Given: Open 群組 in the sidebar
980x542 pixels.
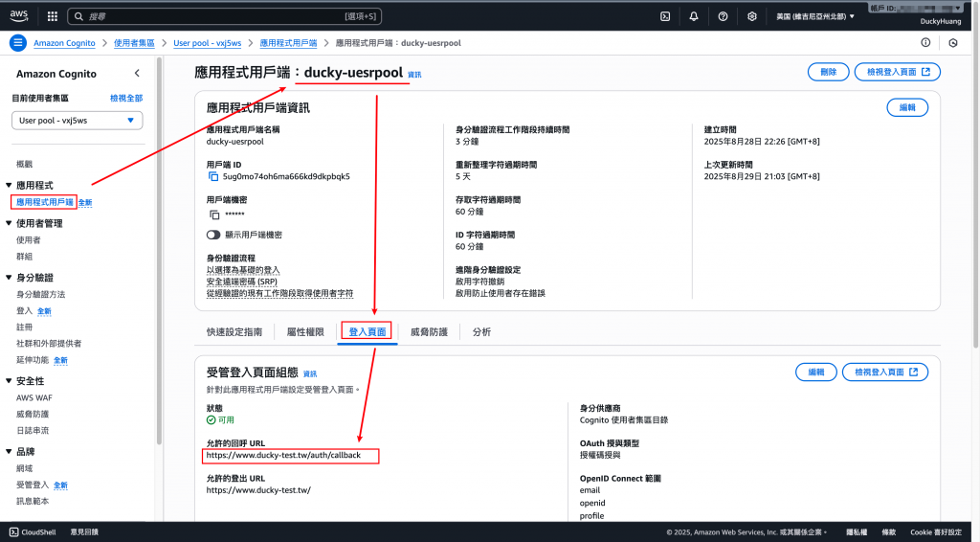Looking at the screenshot, I should point(24,257).
